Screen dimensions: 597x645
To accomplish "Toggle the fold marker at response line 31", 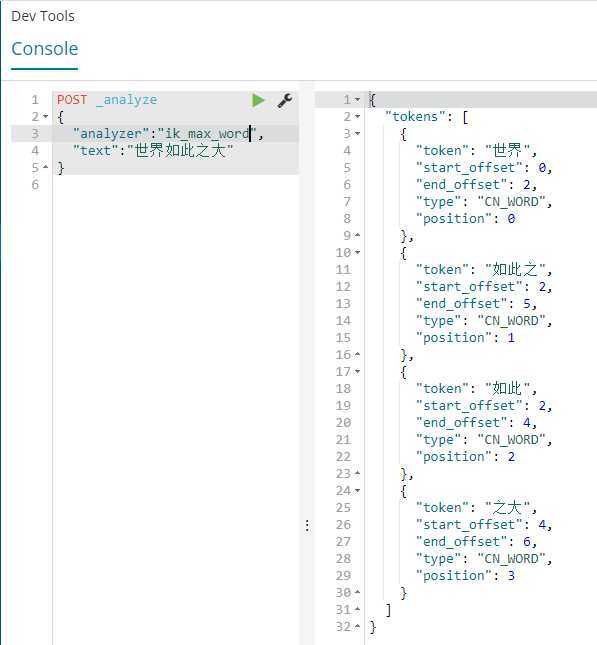I will 357,609.
